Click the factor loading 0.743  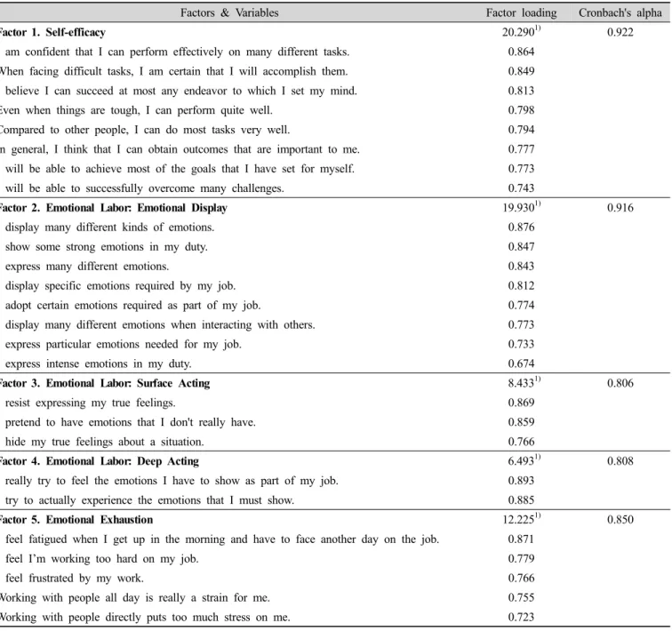point(521,188)
